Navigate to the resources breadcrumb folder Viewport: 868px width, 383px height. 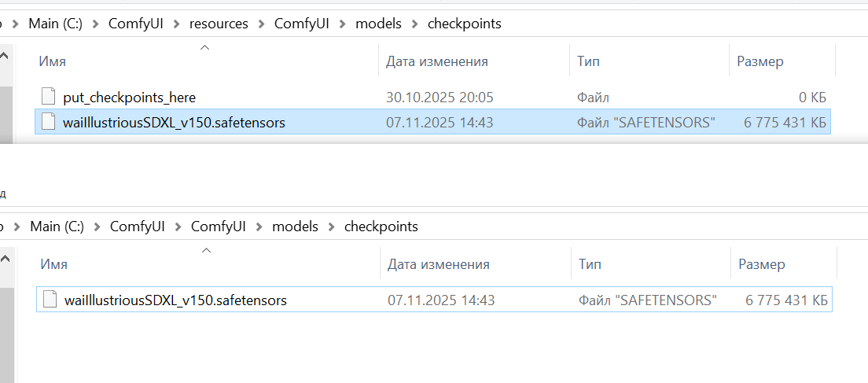tap(219, 24)
